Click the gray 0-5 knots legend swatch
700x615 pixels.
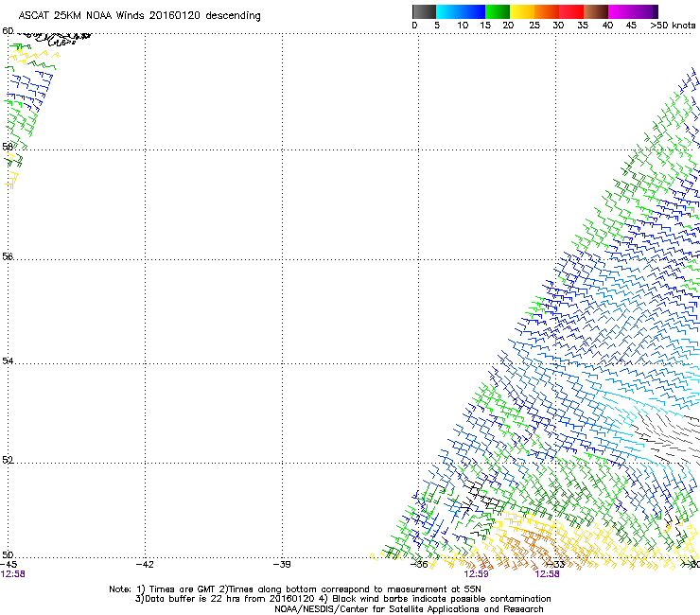coord(424,11)
